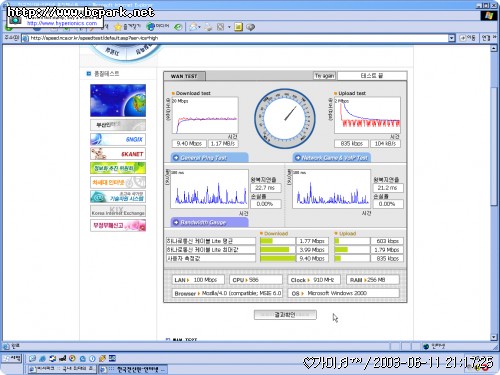500x375 pixels.
Task: Open the green sidebar banner
Action: (118, 168)
